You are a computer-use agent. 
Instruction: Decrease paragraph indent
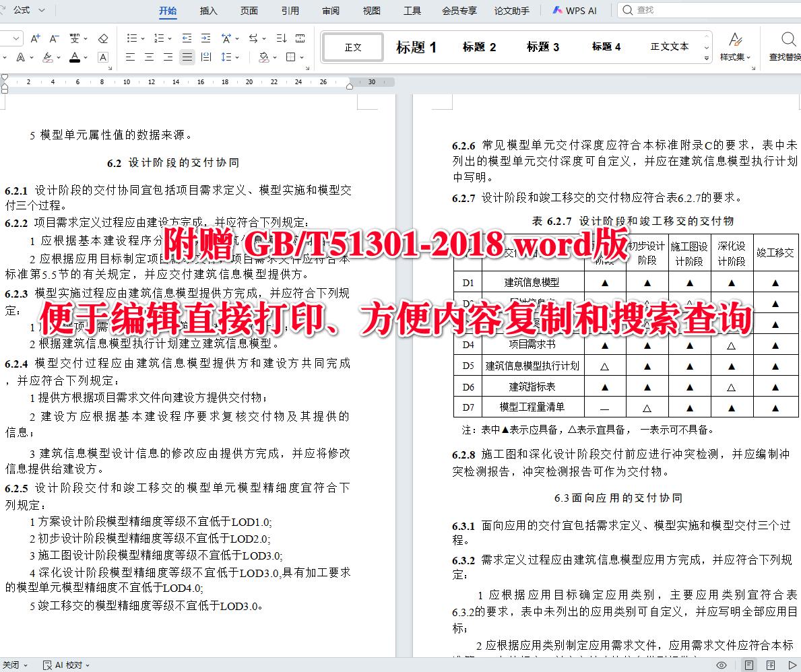(x=187, y=38)
